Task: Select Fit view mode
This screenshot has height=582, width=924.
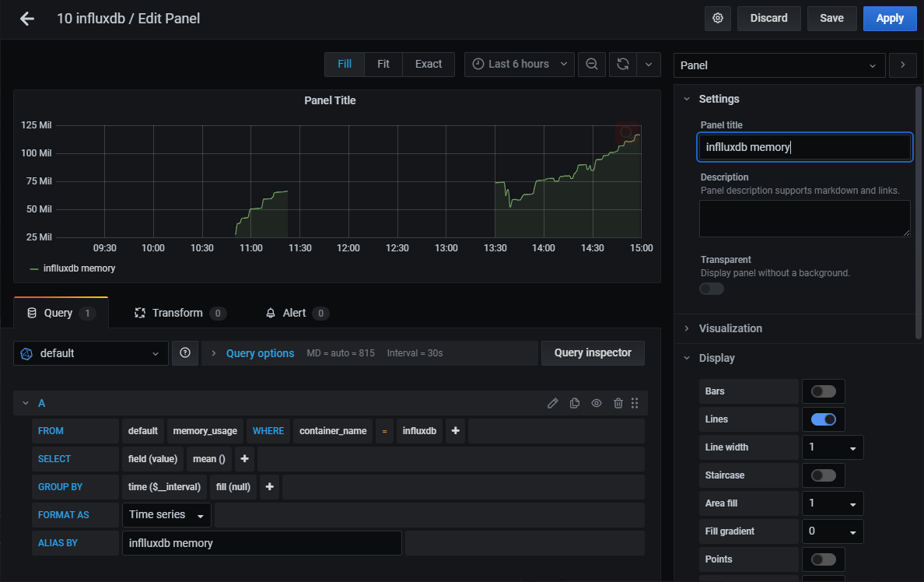Action: [383, 65]
